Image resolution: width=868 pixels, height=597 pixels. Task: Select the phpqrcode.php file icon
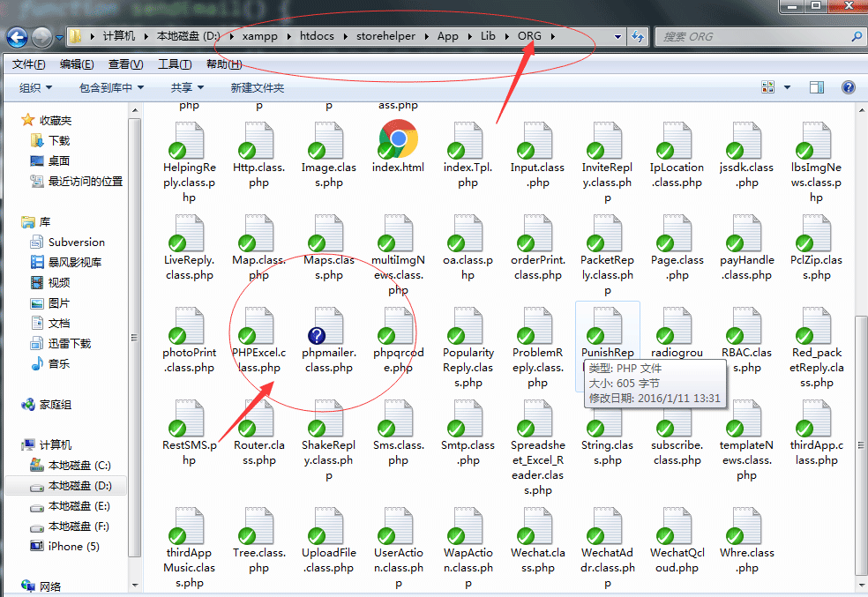point(398,326)
